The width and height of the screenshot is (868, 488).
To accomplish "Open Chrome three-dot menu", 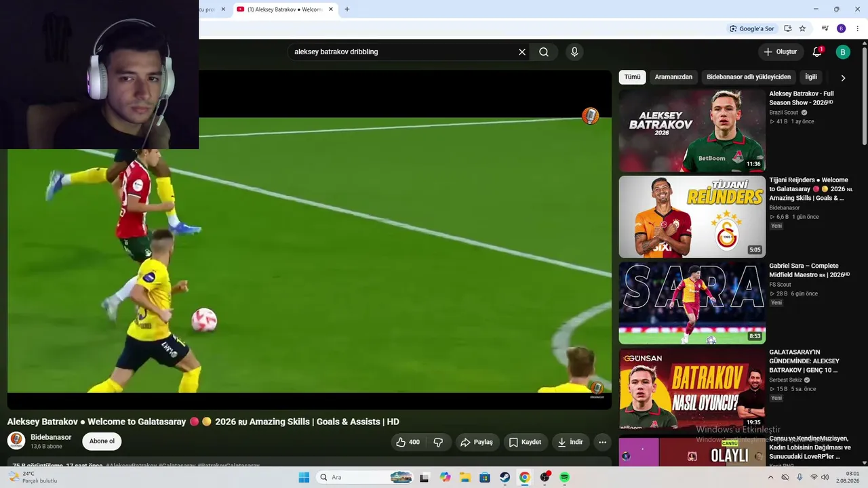I will pos(857,28).
